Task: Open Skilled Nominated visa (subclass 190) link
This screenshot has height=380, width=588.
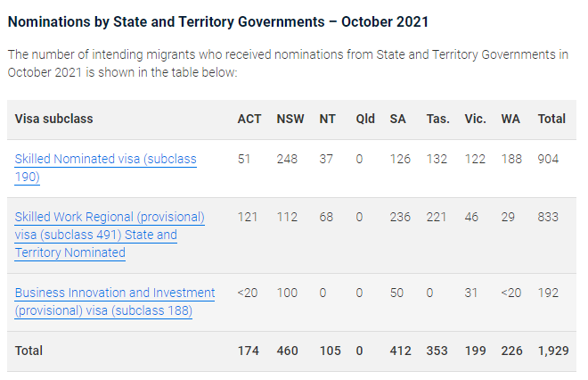Action: pyautogui.click(x=105, y=160)
